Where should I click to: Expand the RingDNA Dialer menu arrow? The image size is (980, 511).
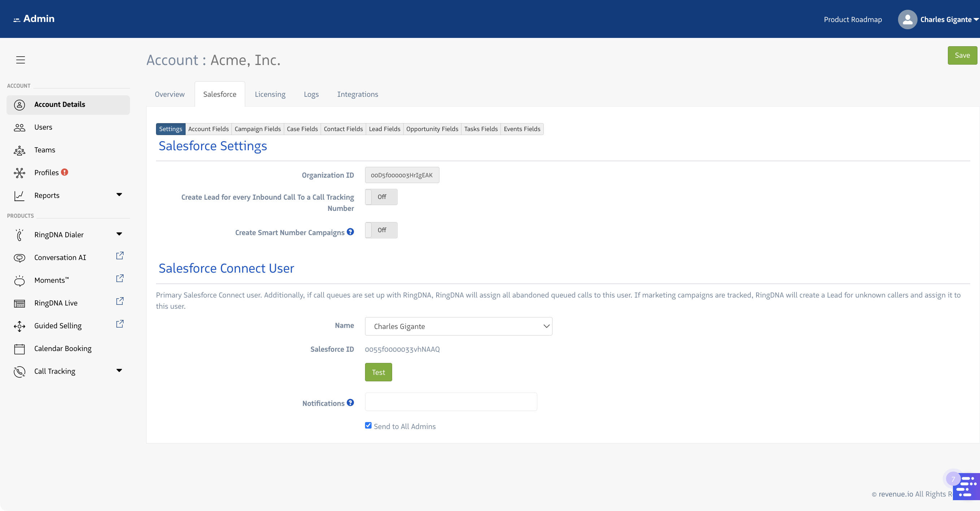(x=119, y=234)
